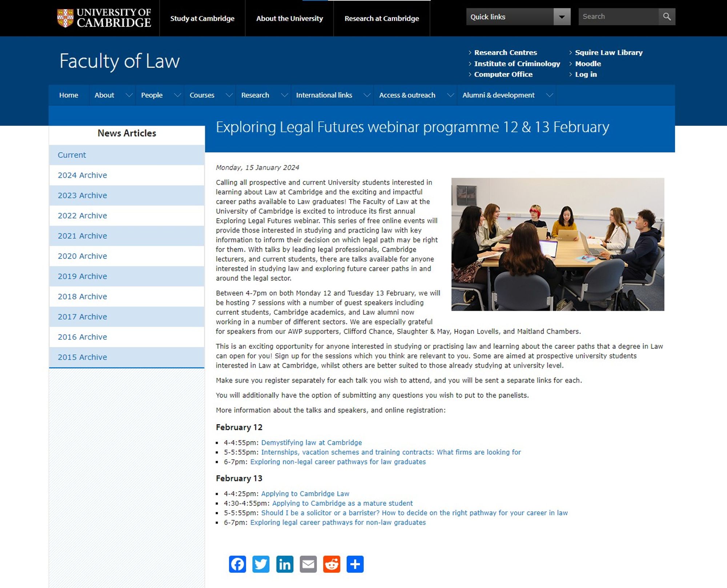The image size is (727, 588).
Task: Select the Research menu tab
Action: pos(255,95)
